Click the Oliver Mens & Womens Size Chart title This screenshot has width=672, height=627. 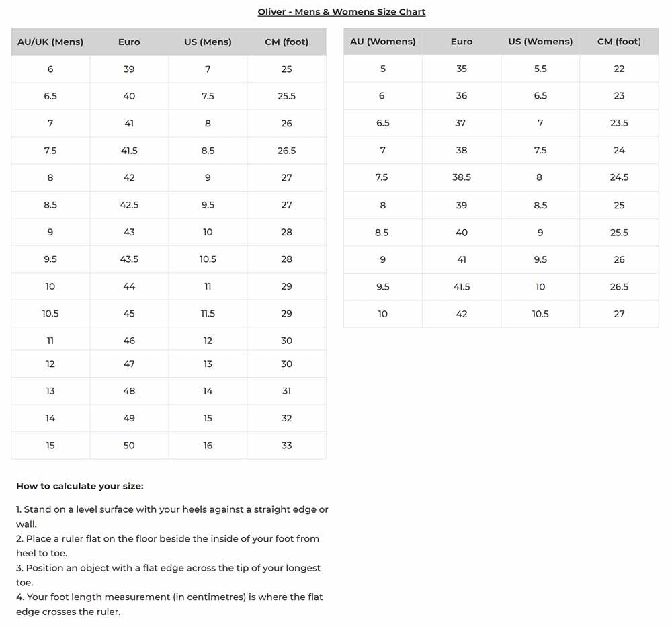coord(341,12)
